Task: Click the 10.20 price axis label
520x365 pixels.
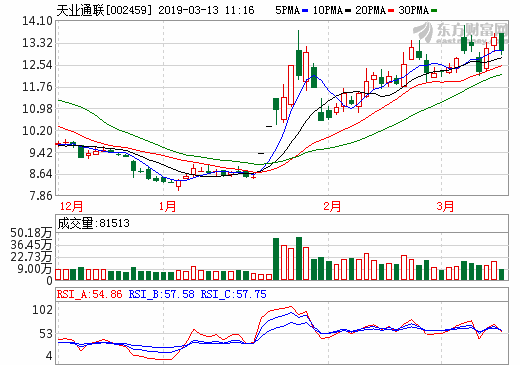Action: 37,130
